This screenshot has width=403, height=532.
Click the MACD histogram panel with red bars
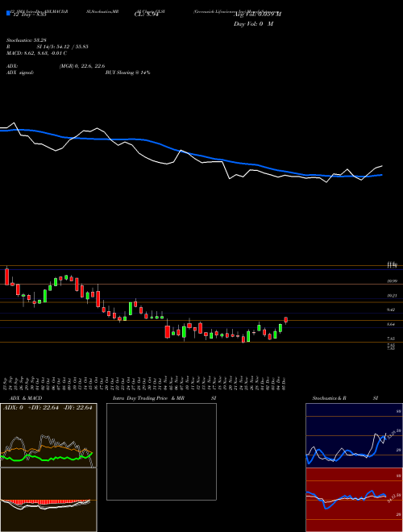point(48,500)
